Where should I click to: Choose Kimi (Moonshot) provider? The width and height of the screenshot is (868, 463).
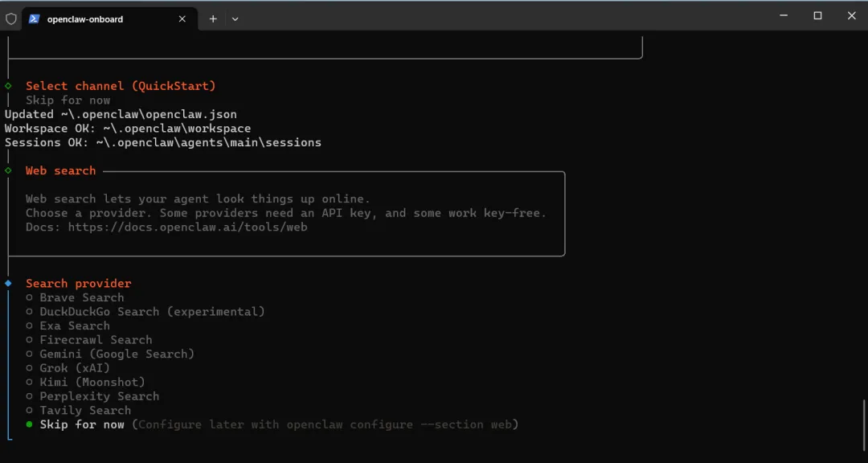tap(92, 382)
